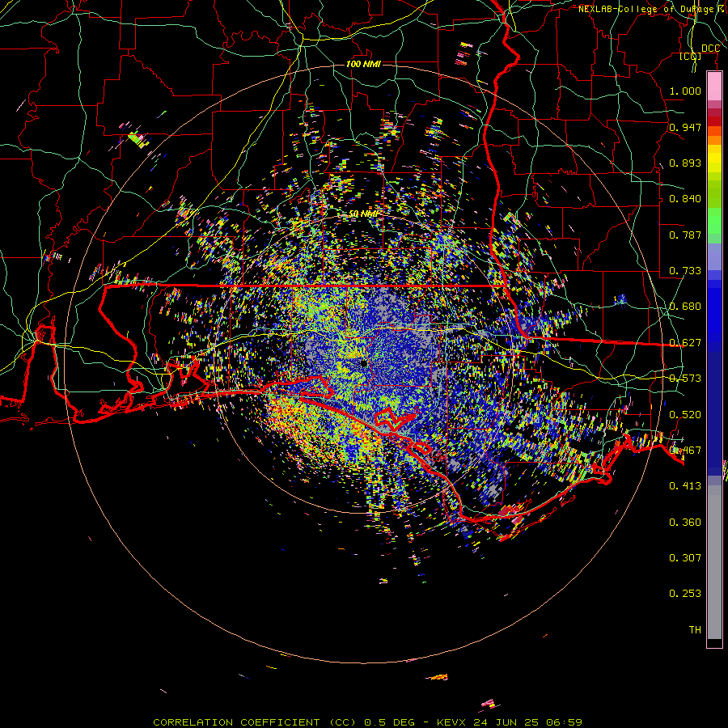Click the 0.360 scale value

(685, 523)
